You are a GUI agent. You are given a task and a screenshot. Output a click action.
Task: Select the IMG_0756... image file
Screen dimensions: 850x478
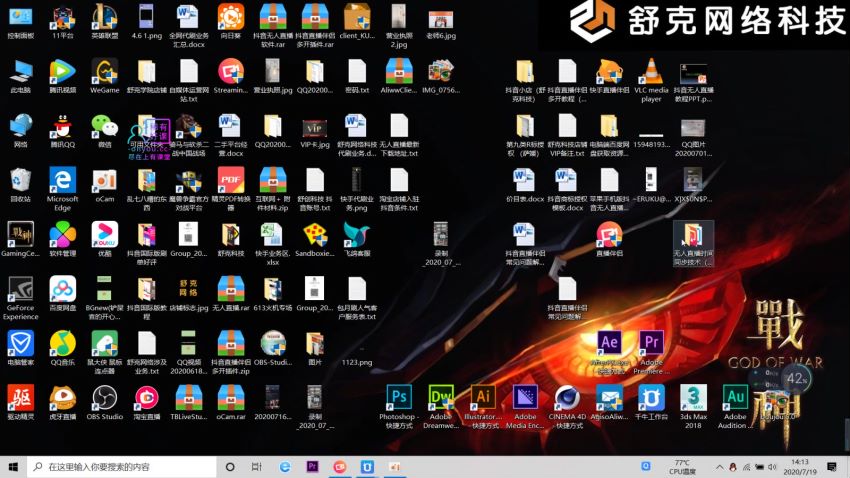441,71
